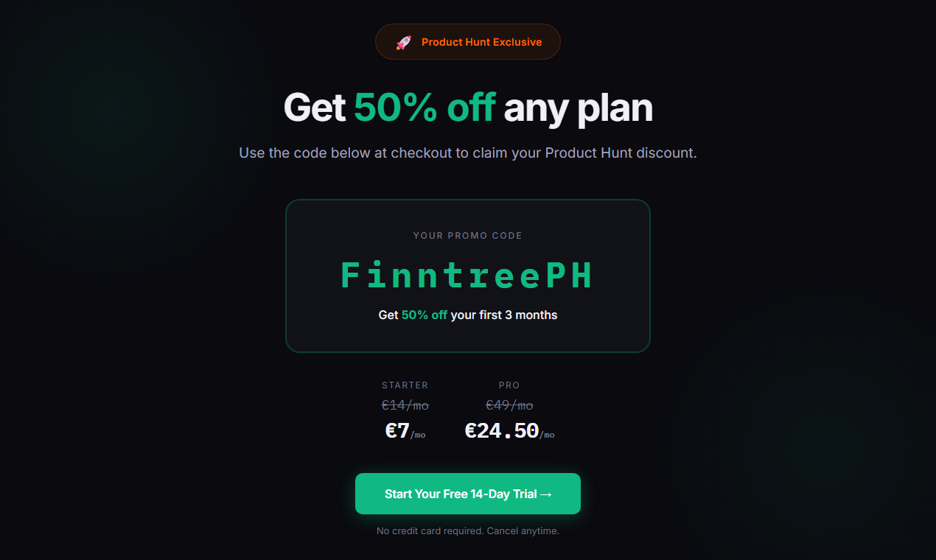936x560 pixels.
Task: Click the Get 50% off any plan headline
Action: pyautogui.click(x=467, y=107)
